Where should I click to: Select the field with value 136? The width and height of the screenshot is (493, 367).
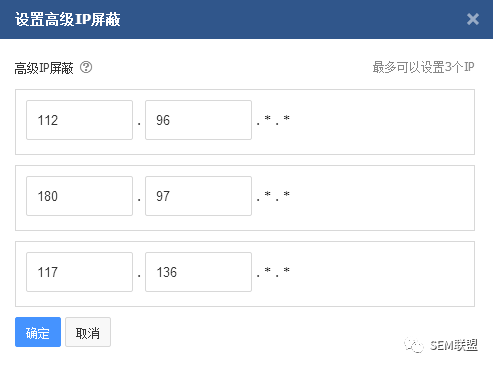(x=198, y=272)
